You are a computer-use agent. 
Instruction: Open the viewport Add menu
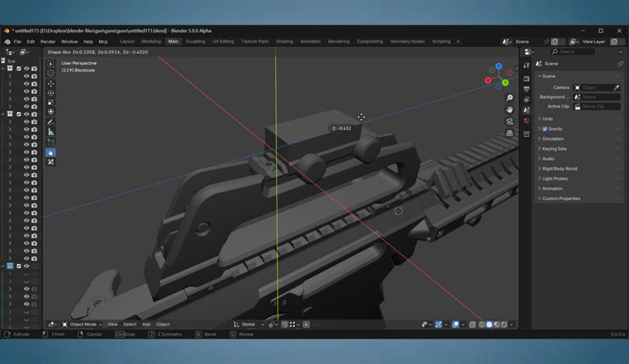tap(146, 324)
